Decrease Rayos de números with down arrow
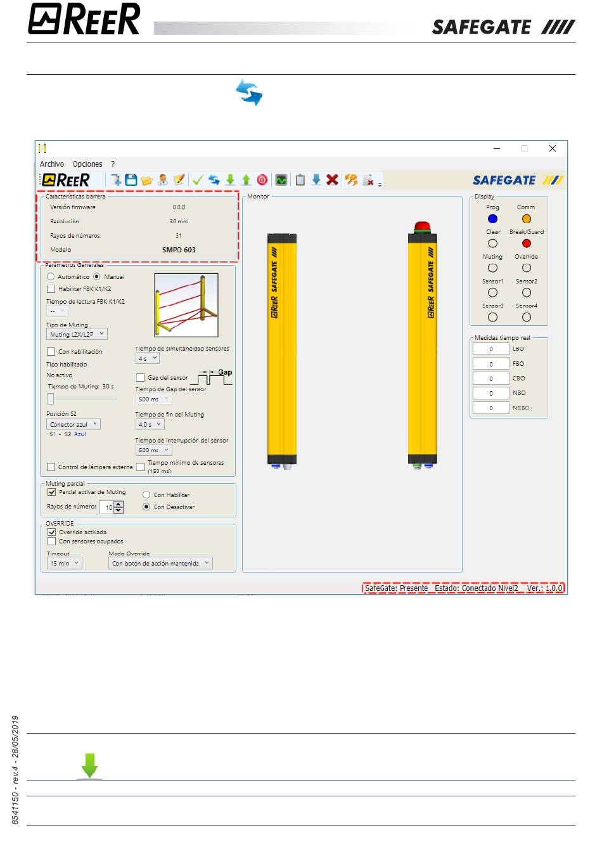This screenshot has height=868, width=602. coord(118,510)
